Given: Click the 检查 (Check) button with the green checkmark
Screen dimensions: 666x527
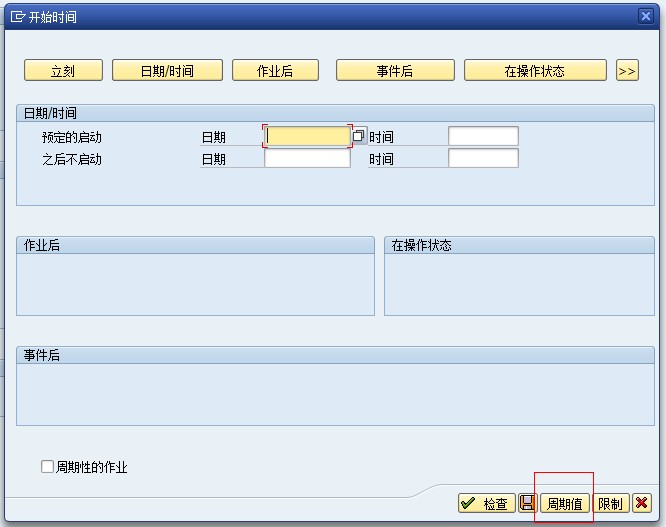Looking at the screenshot, I should tap(487, 504).
